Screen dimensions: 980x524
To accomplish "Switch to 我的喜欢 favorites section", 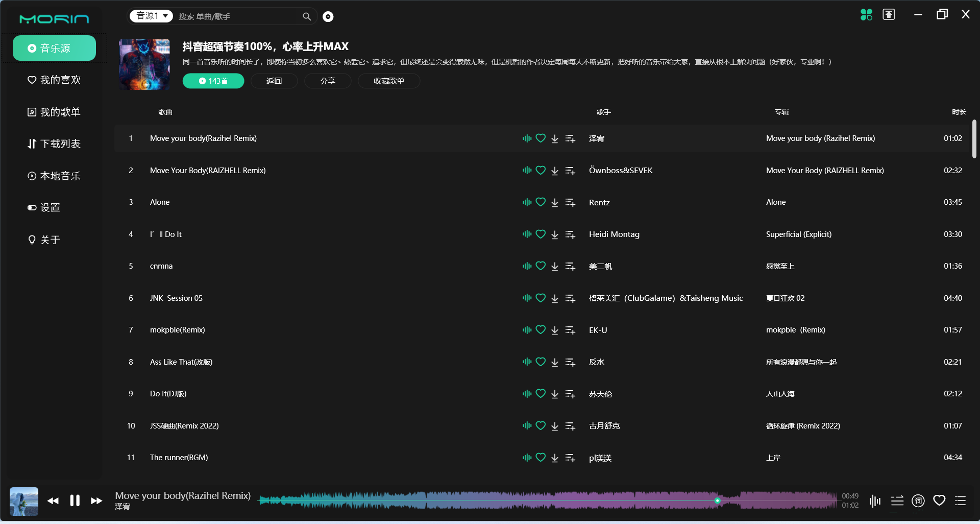I will [x=53, y=80].
